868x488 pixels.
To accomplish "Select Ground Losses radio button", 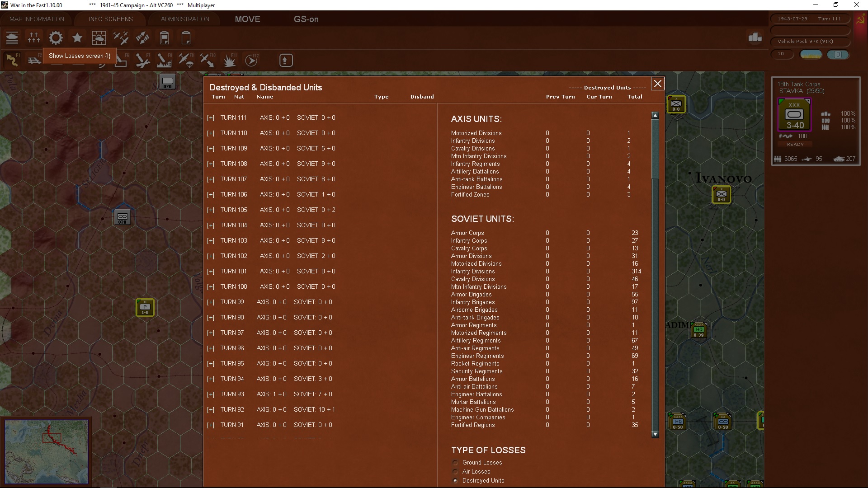I will click(455, 463).
